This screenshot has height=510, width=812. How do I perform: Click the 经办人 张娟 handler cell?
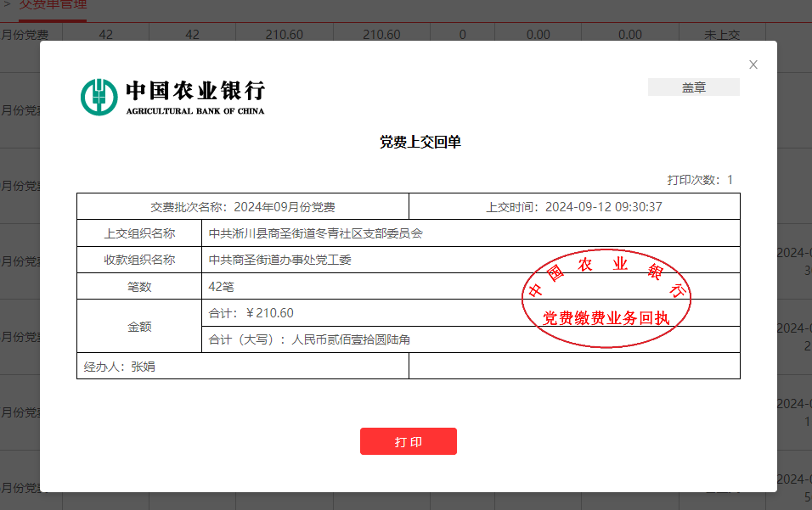[120, 367]
